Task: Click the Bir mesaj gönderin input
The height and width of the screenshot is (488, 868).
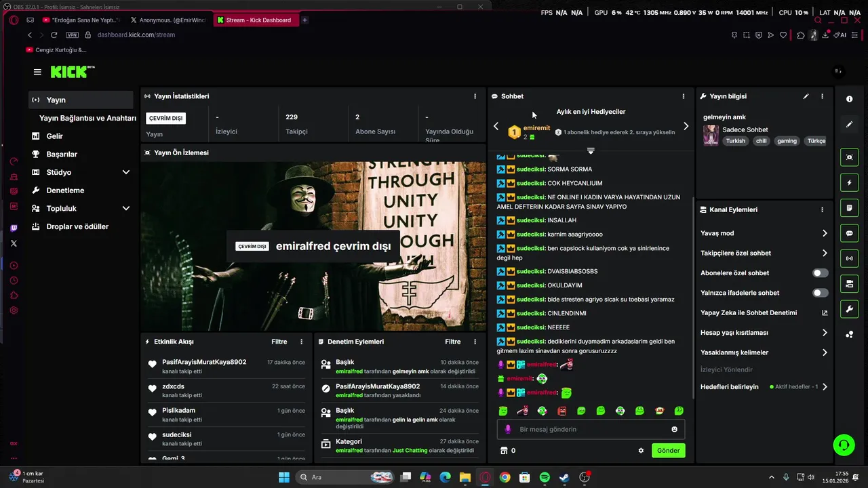Action: point(591,429)
